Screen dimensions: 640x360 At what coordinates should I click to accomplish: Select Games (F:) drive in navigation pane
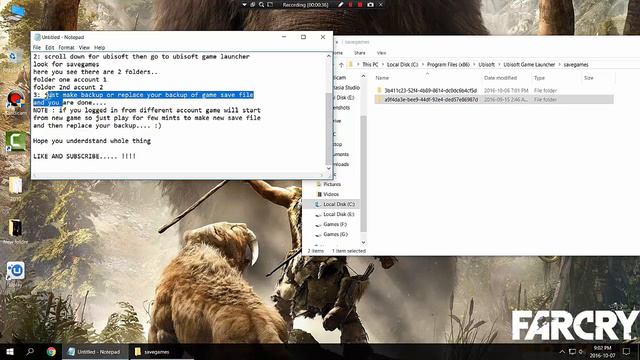click(x=335, y=224)
